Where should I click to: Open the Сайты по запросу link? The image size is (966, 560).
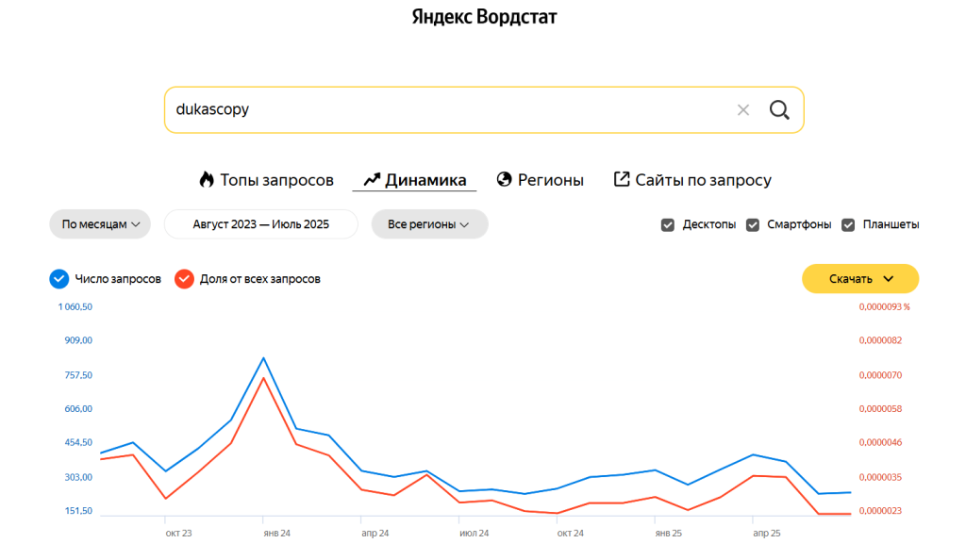click(703, 179)
